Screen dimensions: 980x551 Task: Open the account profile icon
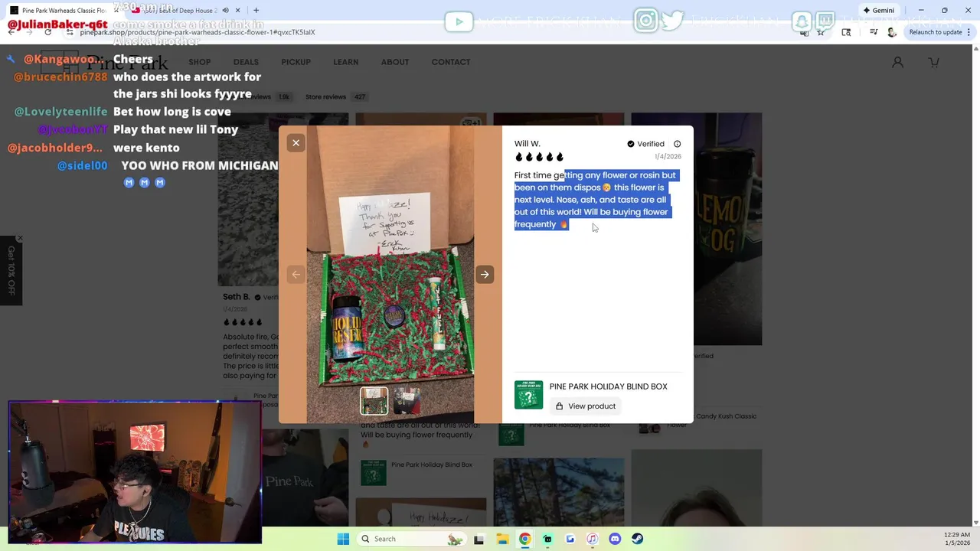[x=897, y=62]
